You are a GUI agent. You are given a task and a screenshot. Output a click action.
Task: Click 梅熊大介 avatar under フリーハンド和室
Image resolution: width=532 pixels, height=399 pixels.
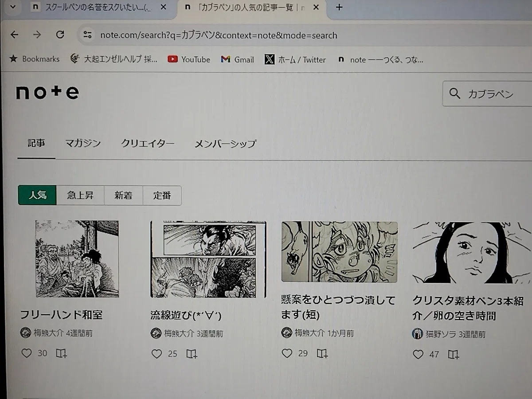tap(26, 332)
